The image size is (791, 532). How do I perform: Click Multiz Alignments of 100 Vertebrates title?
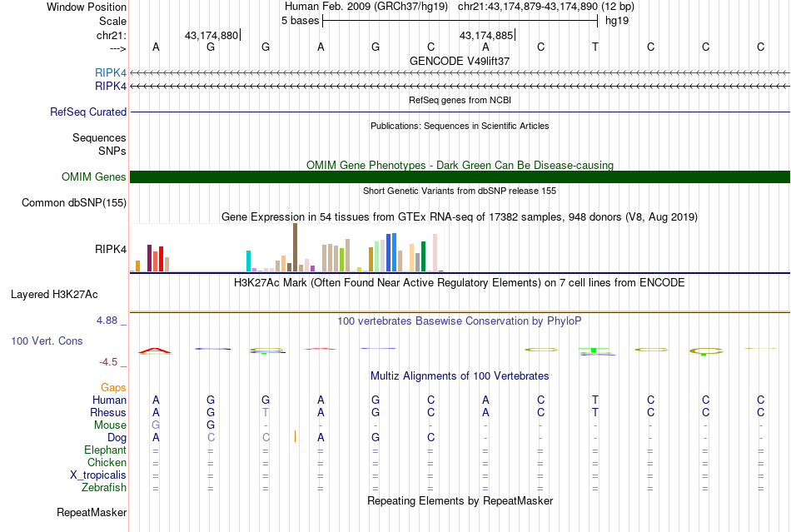(x=460, y=375)
